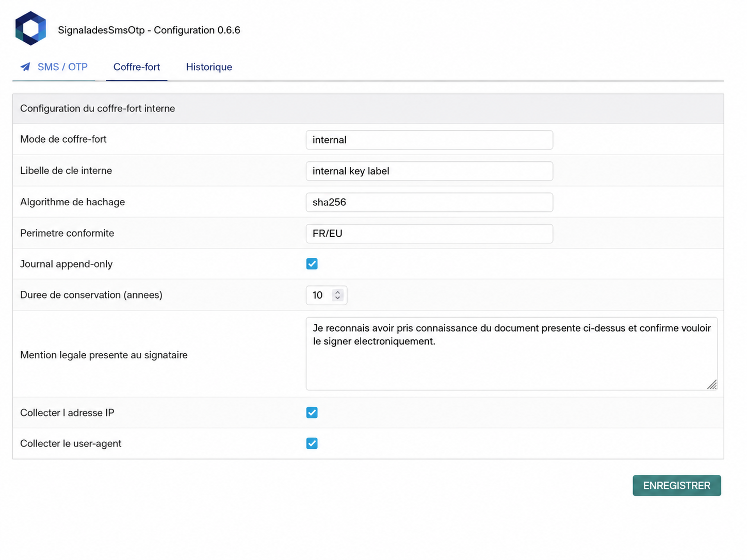Click the paper plane SMS icon
Viewport: 747px width, 560px height.
pyautogui.click(x=25, y=67)
